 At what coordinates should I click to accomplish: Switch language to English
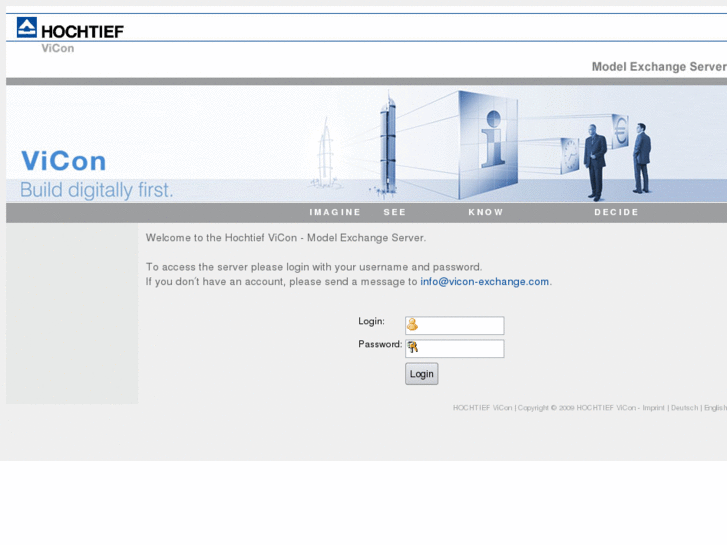715,408
